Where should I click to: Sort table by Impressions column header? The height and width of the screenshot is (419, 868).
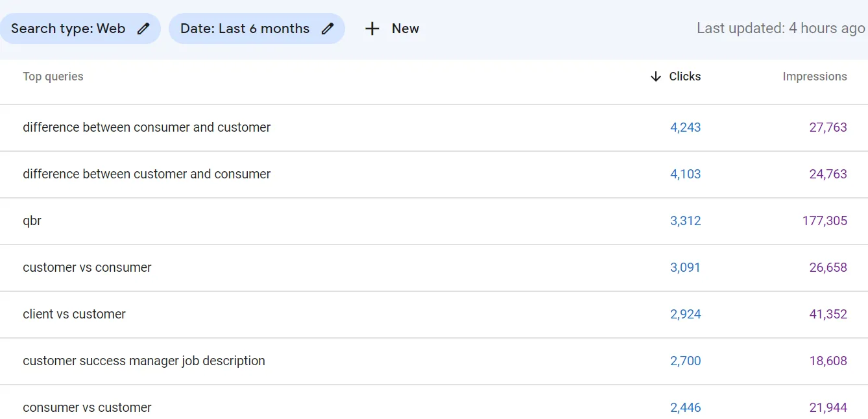click(x=814, y=77)
